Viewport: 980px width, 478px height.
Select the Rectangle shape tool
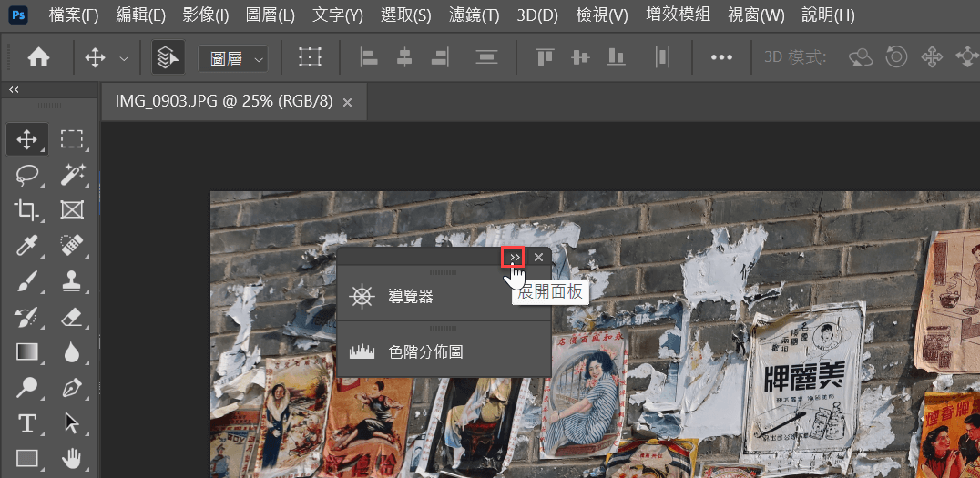pyautogui.click(x=27, y=459)
